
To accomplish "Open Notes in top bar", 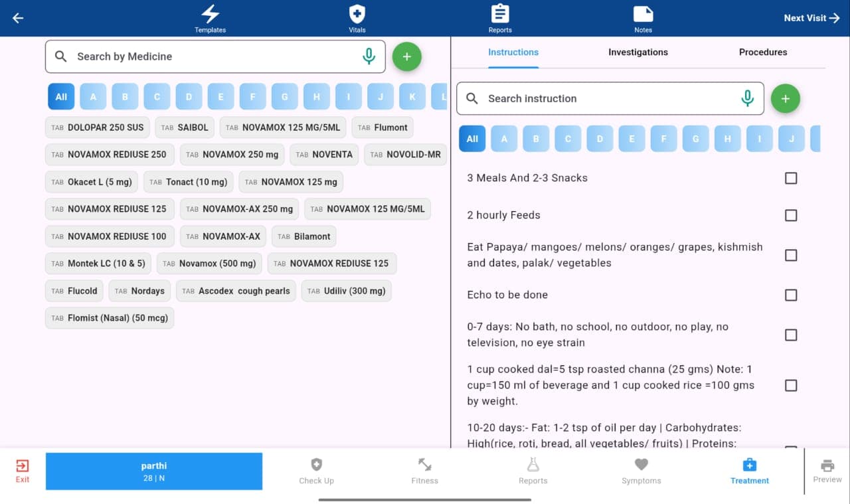I will coord(643,19).
